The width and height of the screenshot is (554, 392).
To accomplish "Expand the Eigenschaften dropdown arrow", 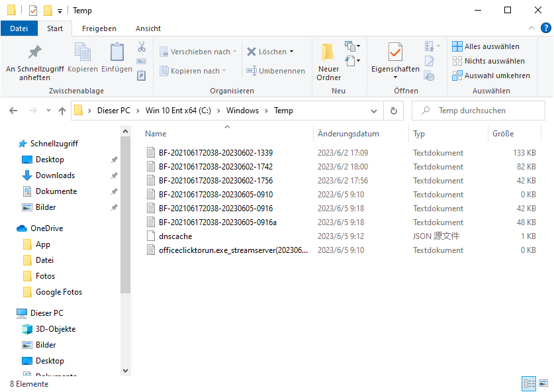I will (x=395, y=77).
